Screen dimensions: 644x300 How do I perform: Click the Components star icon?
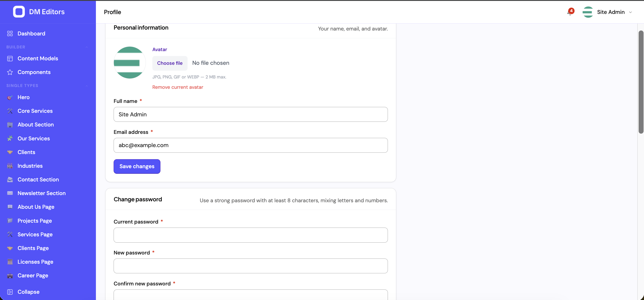(10, 72)
